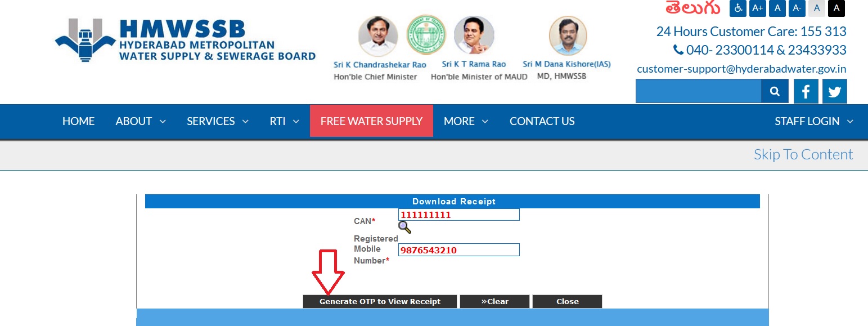Click the Registered Mobile Number field
The width and height of the screenshot is (868, 326).
click(x=459, y=250)
